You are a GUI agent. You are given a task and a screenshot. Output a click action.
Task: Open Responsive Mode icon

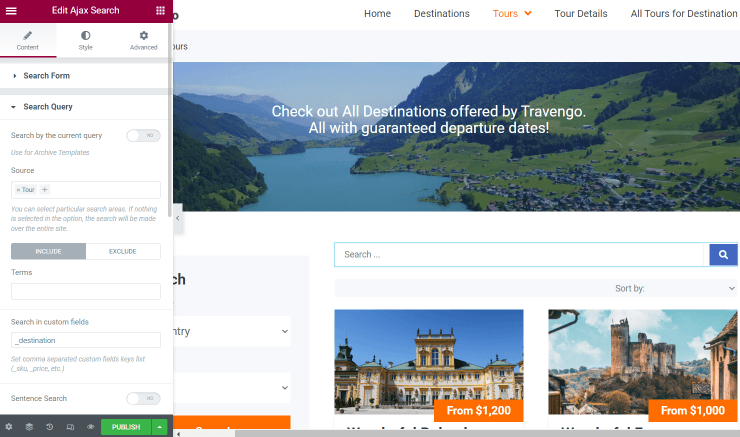click(70, 427)
